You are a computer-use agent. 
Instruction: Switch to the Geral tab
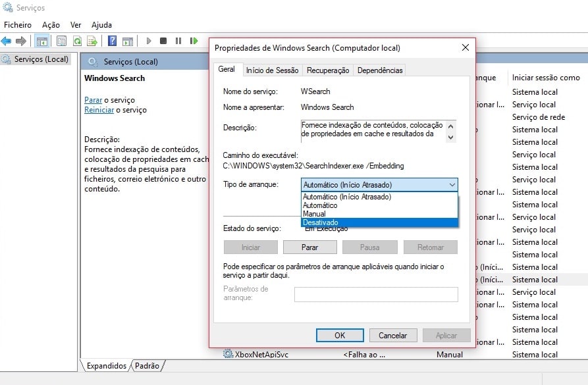227,69
